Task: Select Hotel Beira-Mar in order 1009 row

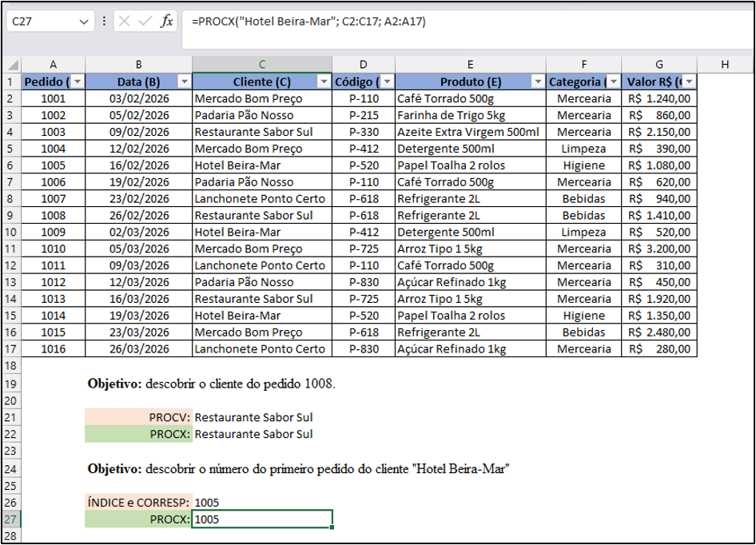Action: tap(262, 232)
